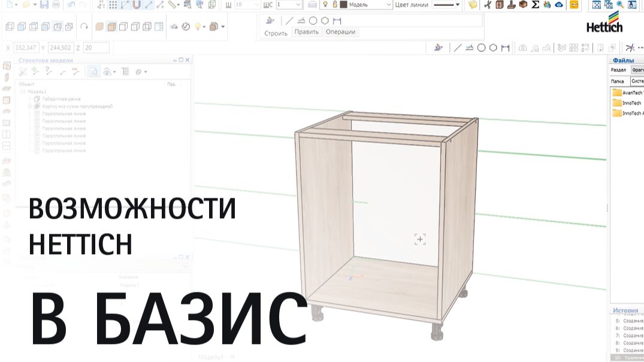Expand the Корпус низ кухни полупроходной node
This screenshot has height=362, width=644.
29,107
